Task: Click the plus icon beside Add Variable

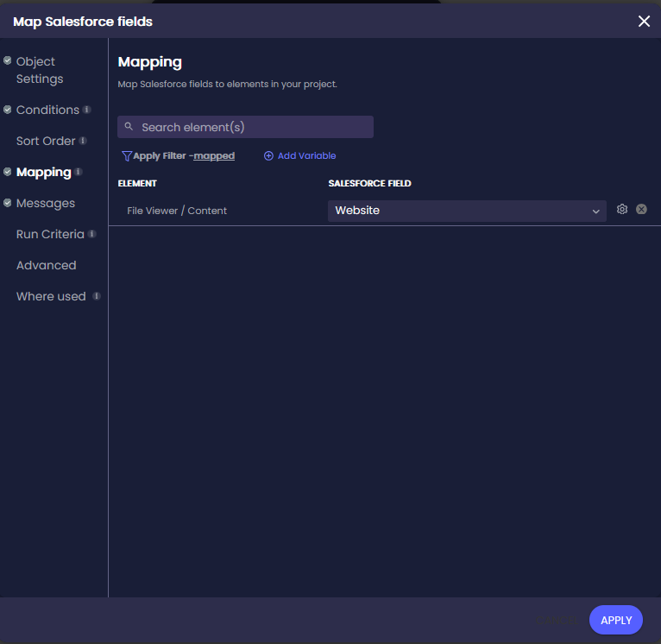Action: point(268,156)
